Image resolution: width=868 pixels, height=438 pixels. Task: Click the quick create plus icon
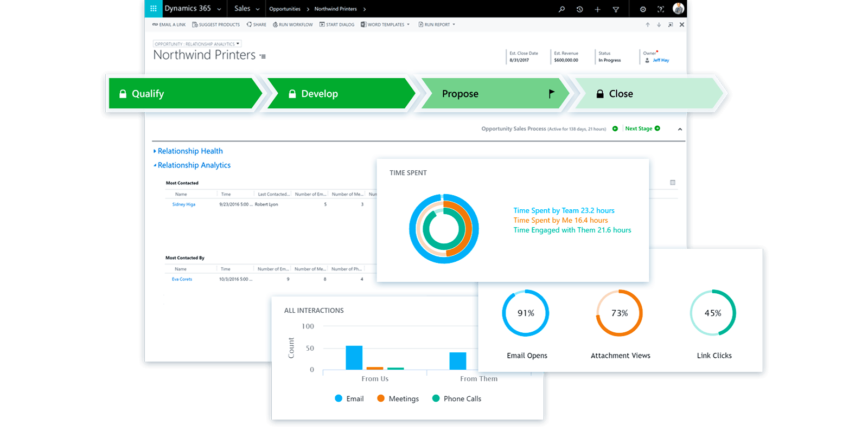(x=597, y=9)
